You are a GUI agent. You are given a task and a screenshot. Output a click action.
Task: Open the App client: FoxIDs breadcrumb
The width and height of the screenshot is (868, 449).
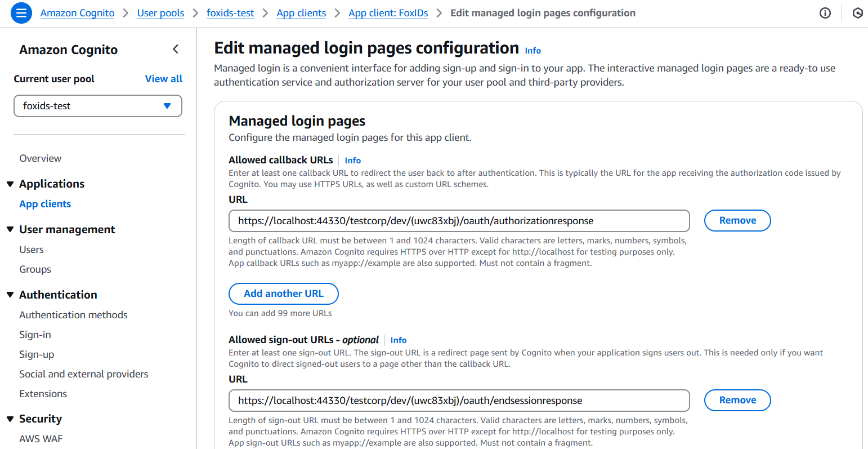[x=388, y=12]
